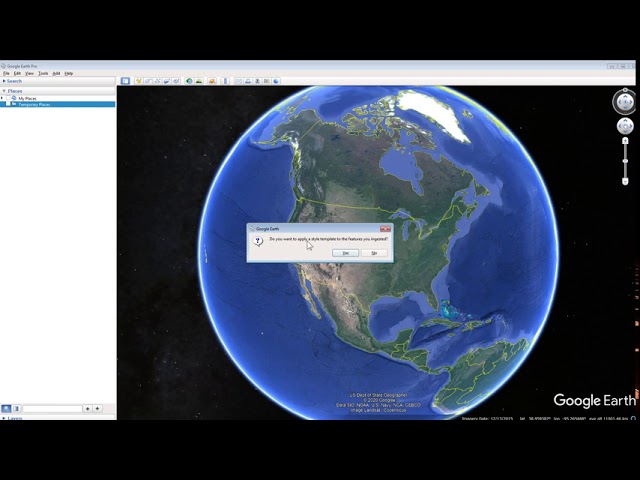Collapse the Places panel
Screen dimensions: 640x480
pos(4,91)
